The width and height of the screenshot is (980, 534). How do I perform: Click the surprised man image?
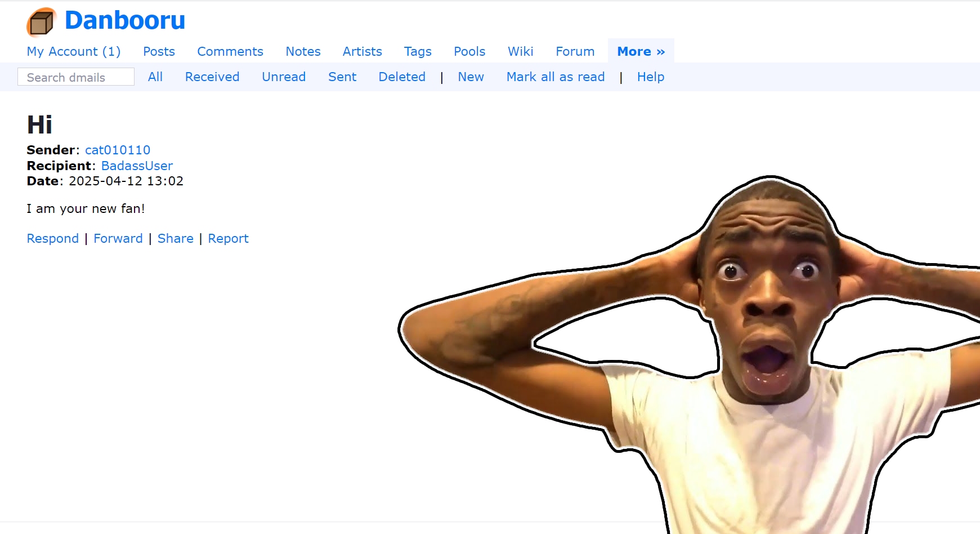[690, 355]
